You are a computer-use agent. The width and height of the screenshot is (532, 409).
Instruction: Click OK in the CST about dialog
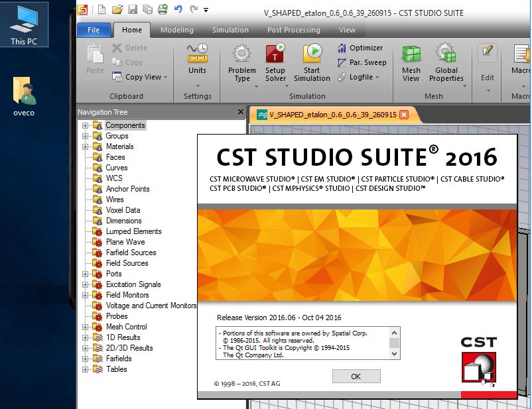356,377
